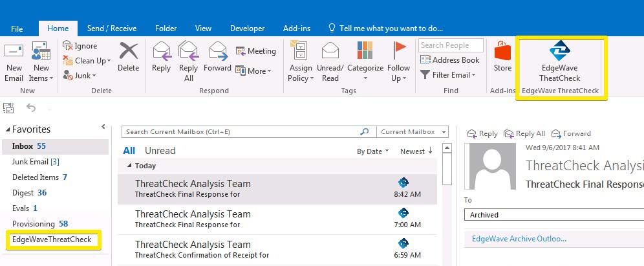Screen dimensions: 644x266
Task: Open the Provisioning folder
Action: [x=55, y=224]
